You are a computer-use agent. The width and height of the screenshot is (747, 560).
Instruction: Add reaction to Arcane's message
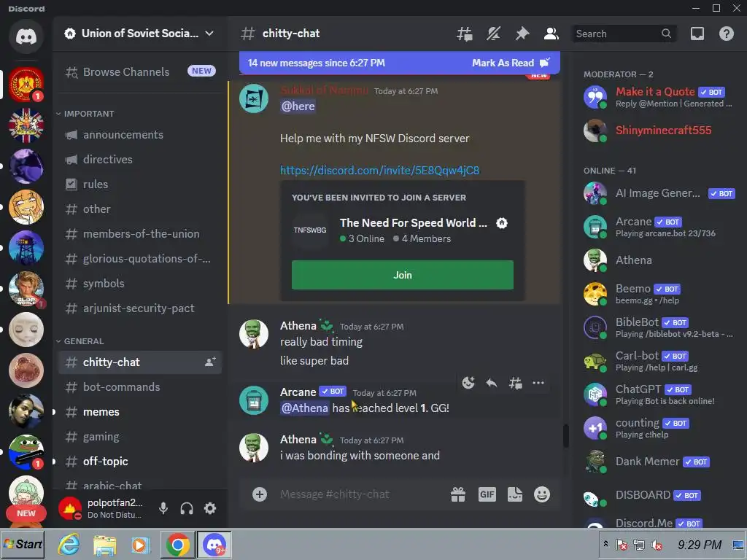tap(468, 383)
